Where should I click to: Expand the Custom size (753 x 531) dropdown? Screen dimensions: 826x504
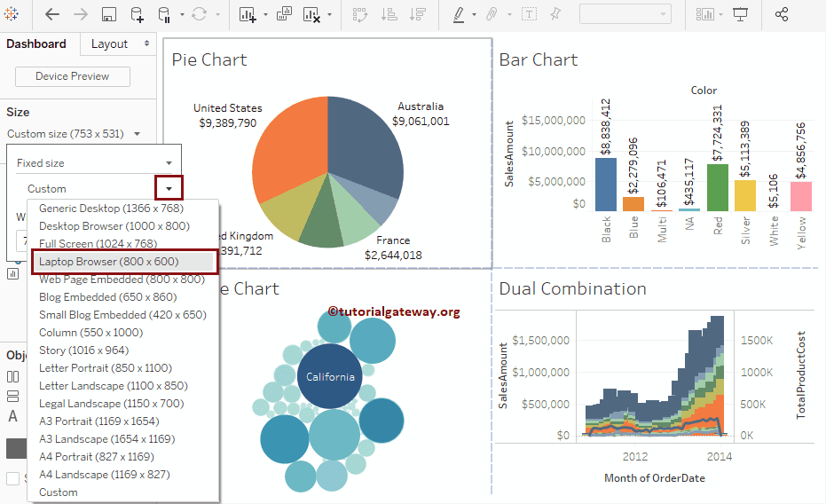point(137,134)
